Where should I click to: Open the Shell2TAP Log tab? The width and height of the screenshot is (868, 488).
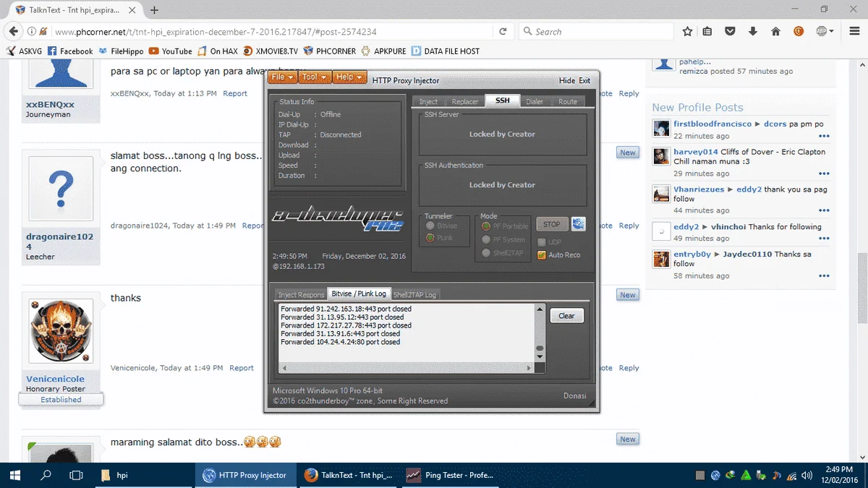414,295
